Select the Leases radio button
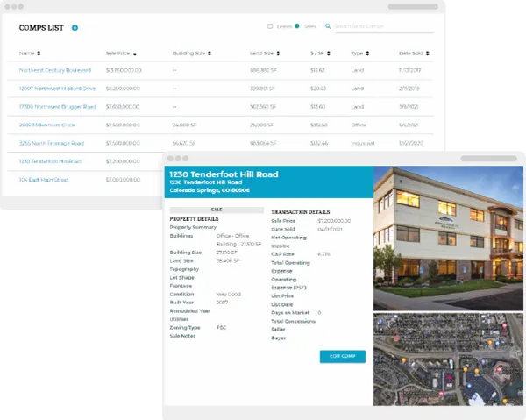 point(269,27)
